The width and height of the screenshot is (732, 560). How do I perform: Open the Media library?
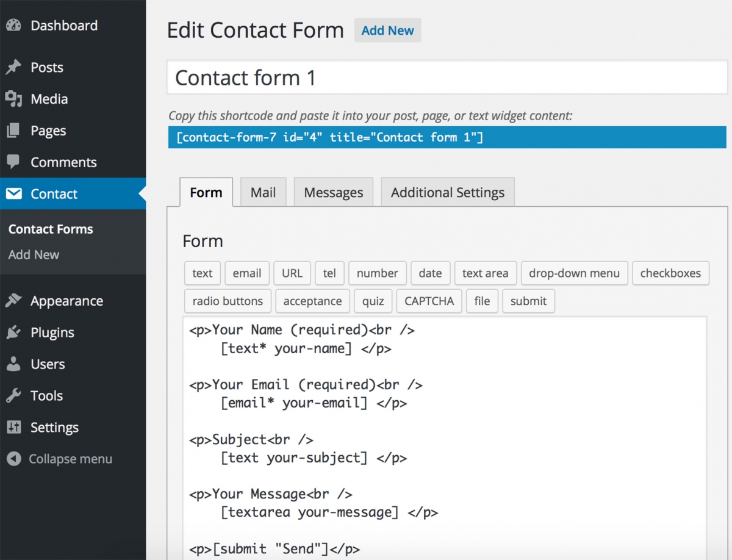tap(49, 99)
